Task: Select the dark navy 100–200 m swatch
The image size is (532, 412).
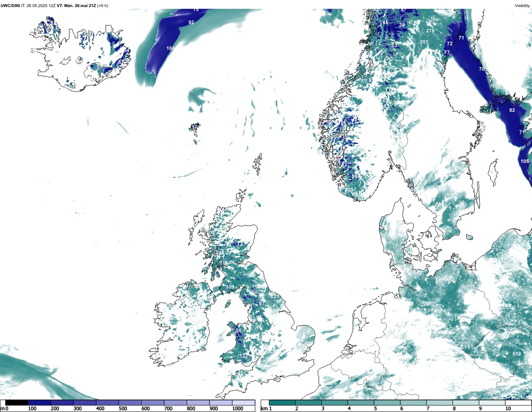Action: pyautogui.click(x=39, y=402)
